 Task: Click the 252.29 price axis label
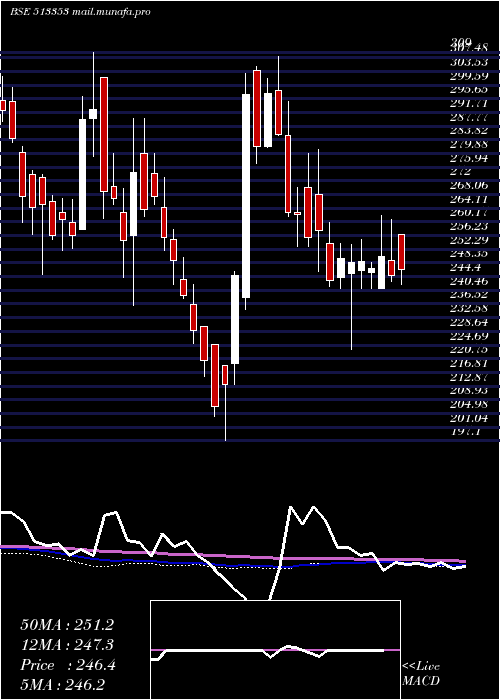469,241
